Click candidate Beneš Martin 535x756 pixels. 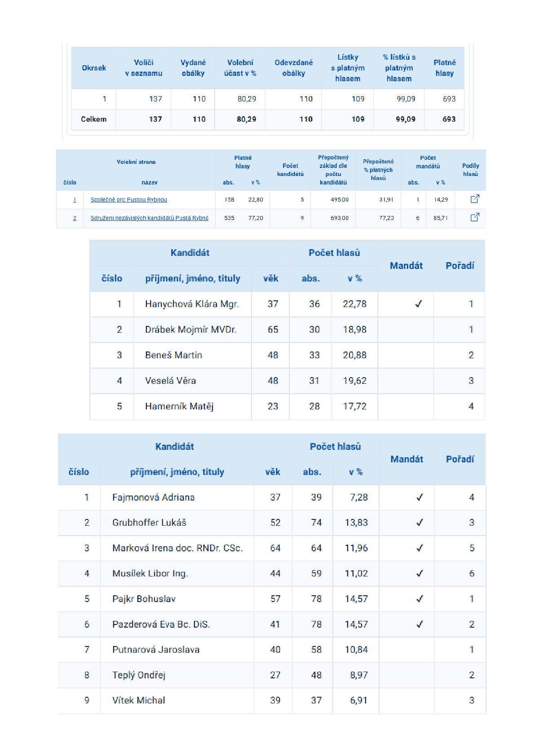[173, 356]
